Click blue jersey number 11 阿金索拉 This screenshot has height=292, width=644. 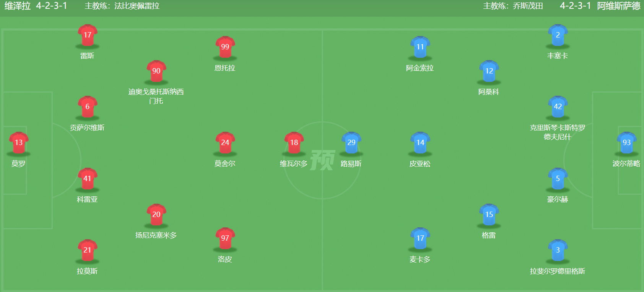pos(420,47)
